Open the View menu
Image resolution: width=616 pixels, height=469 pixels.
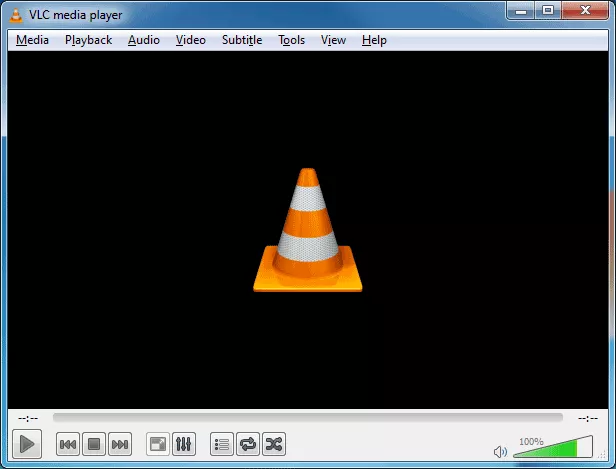click(333, 40)
